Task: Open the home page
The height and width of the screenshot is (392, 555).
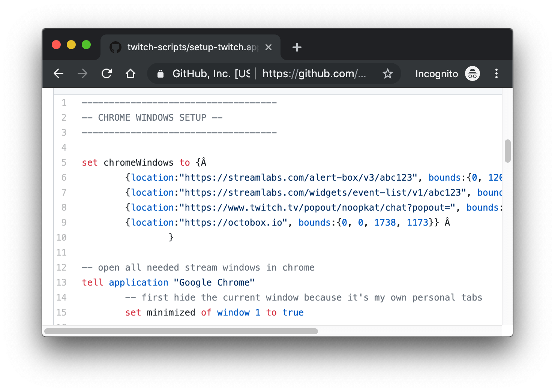Action: [x=130, y=73]
